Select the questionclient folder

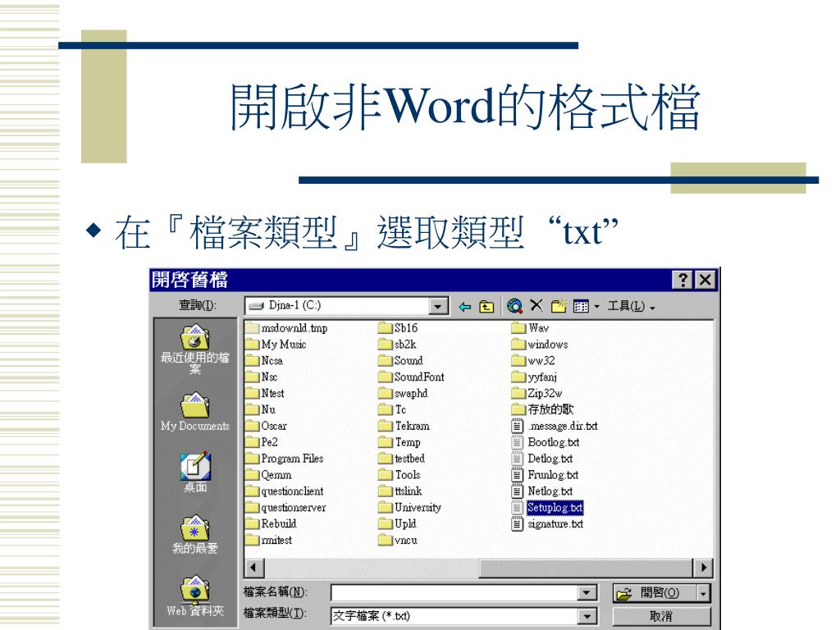(285, 491)
